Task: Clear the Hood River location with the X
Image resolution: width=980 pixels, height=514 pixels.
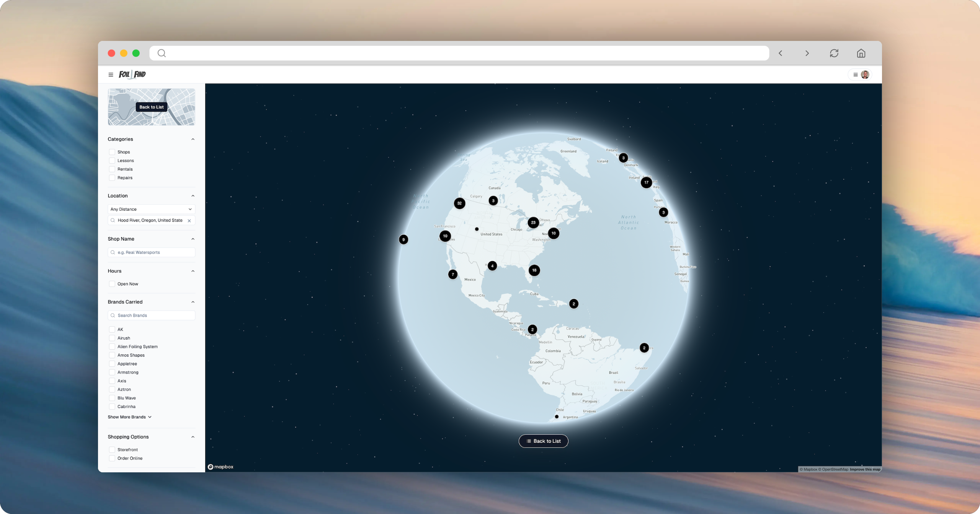Action: [x=189, y=221]
